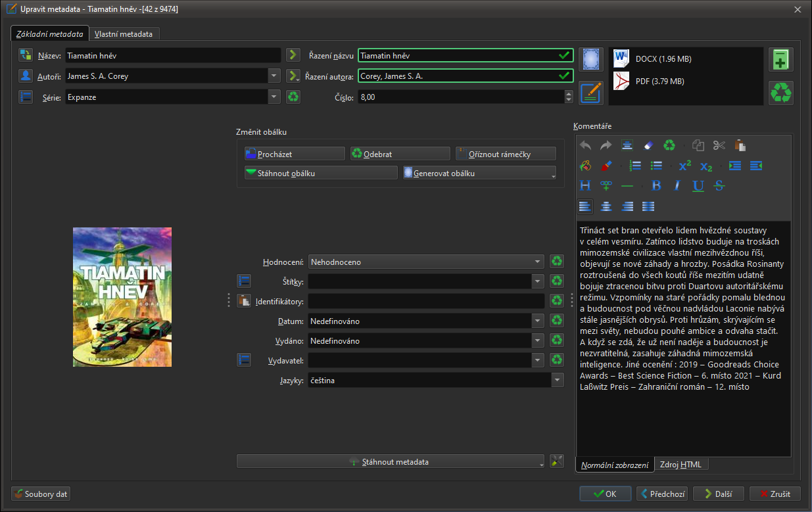812x512 pixels.
Task: Select the Základní metadata tab
Action: pos(50,34)
